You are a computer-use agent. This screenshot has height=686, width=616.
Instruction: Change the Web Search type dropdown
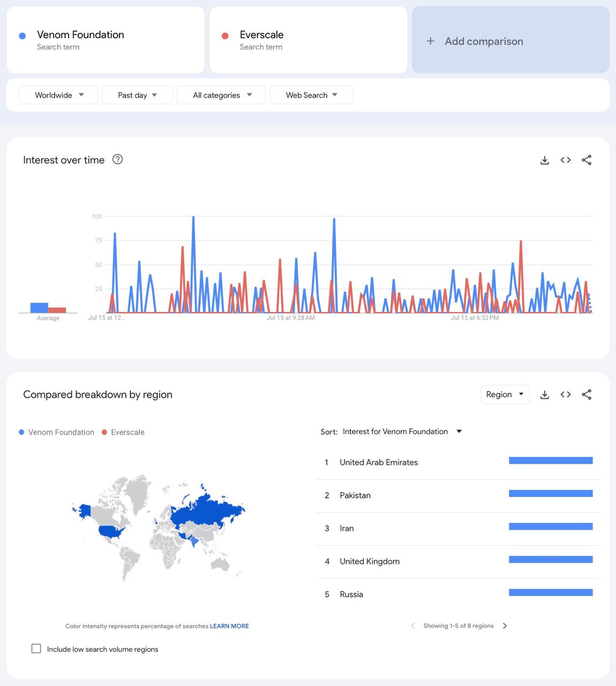click(x=311, y=95)
